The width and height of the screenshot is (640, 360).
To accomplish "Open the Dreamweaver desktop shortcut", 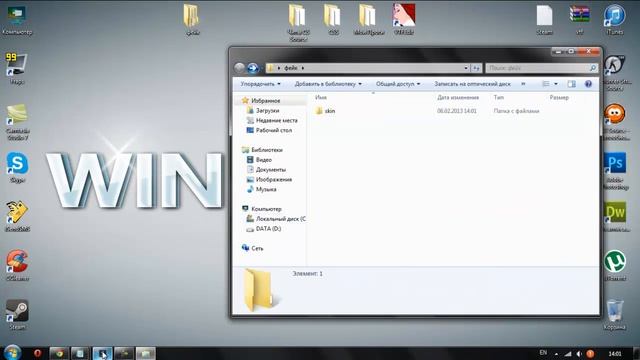I will point(615,216).
